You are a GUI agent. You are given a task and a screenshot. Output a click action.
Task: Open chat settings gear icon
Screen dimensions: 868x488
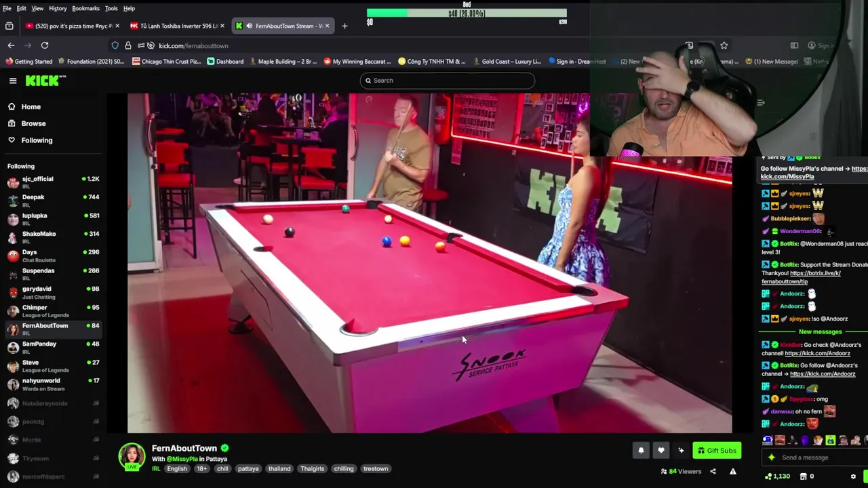[x=853, y=476]
